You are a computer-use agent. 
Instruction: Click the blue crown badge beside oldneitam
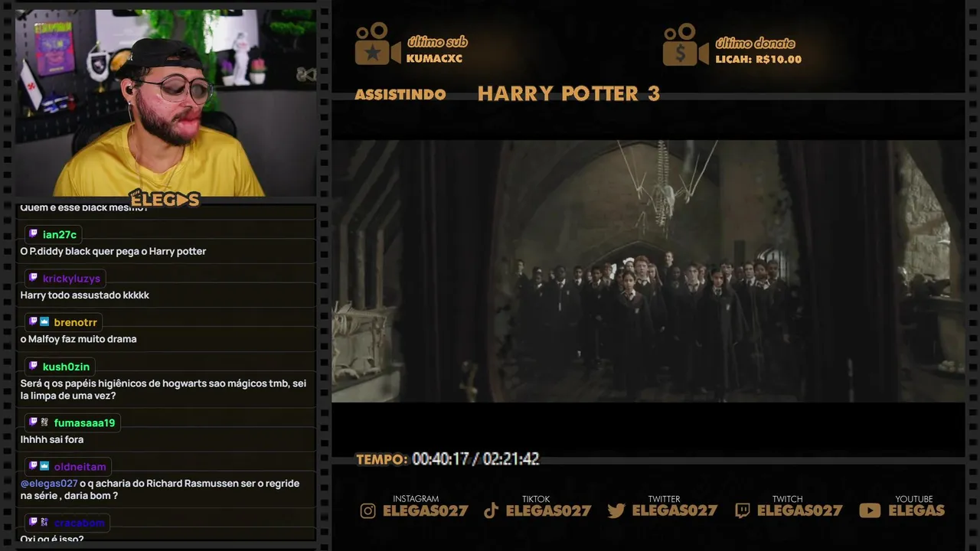44,466
